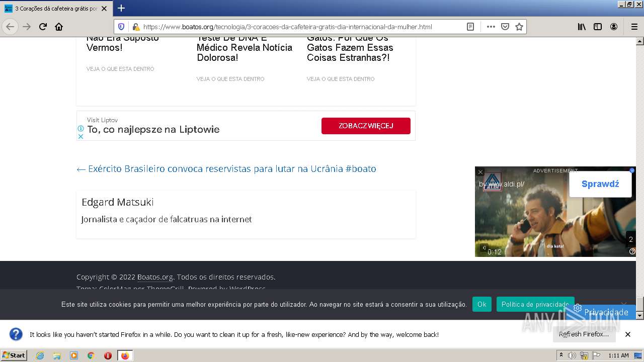The width and height of the screenshot is (644, 362).
Task: Open the Library menu icon
Action: point(582,27)
